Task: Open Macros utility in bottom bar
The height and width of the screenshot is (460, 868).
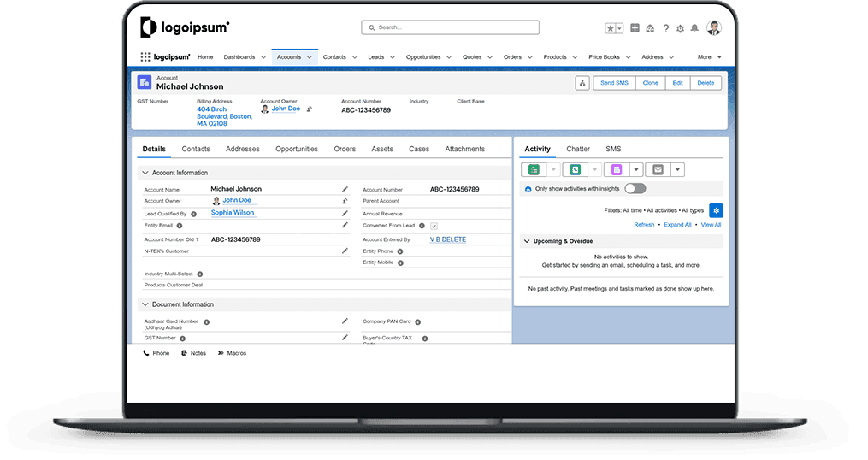Action: pos(232,353)
